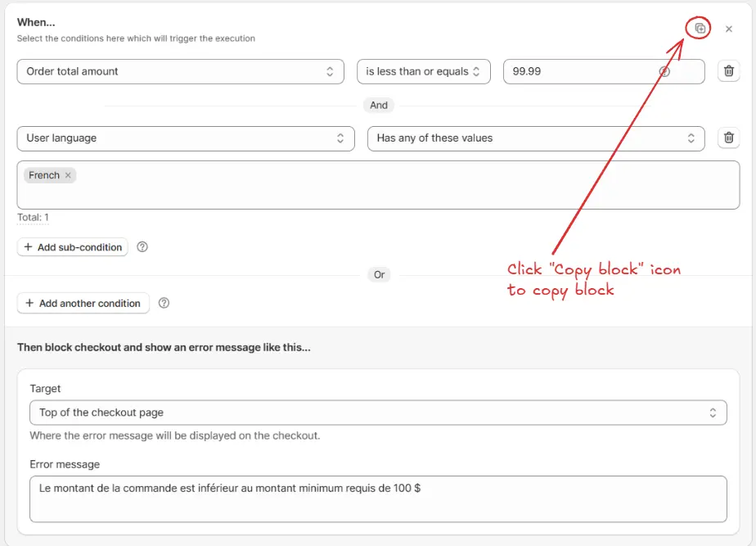The image size is (756, 546).
Task: Open the User language dropdown
Action: pos(185,138)
